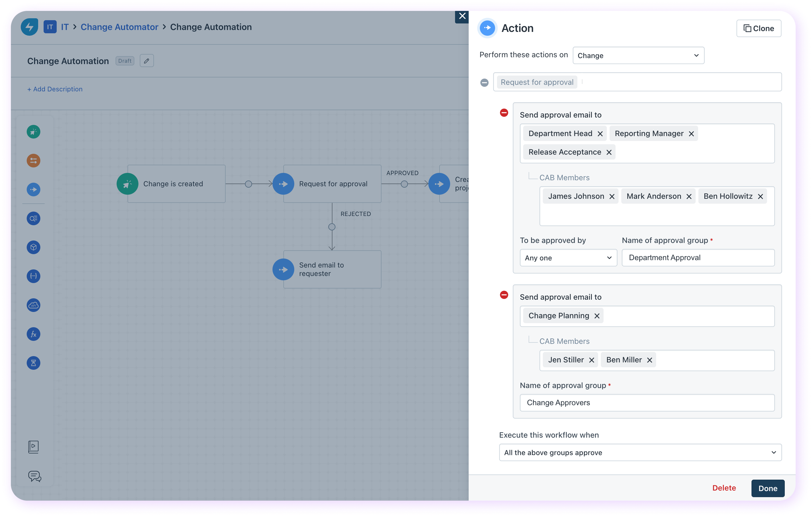Image resolution: width=812 pixels, height=517 pixels.
Task: Click the red Delete link
Action: click(x=724, y=488)
